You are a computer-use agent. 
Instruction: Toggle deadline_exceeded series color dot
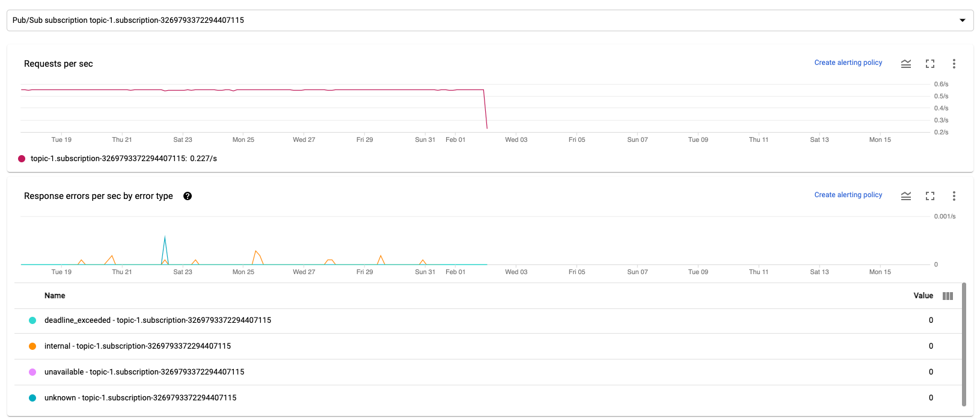point(32,320)
